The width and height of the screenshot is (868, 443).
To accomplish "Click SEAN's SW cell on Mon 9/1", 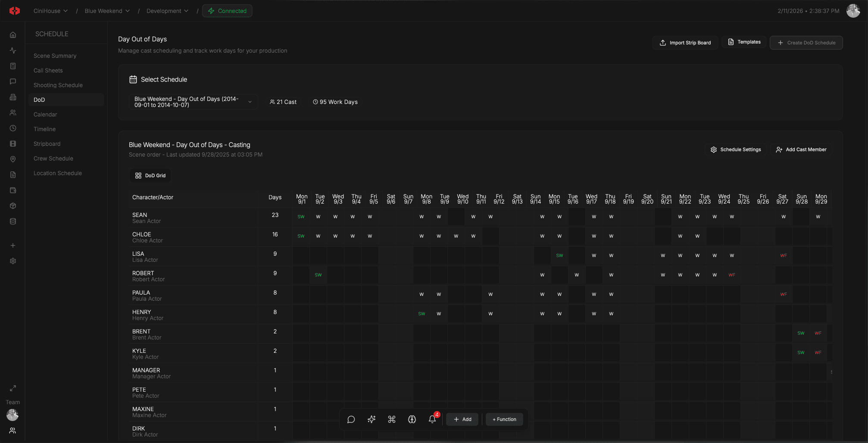I will [x=301, y=217].
